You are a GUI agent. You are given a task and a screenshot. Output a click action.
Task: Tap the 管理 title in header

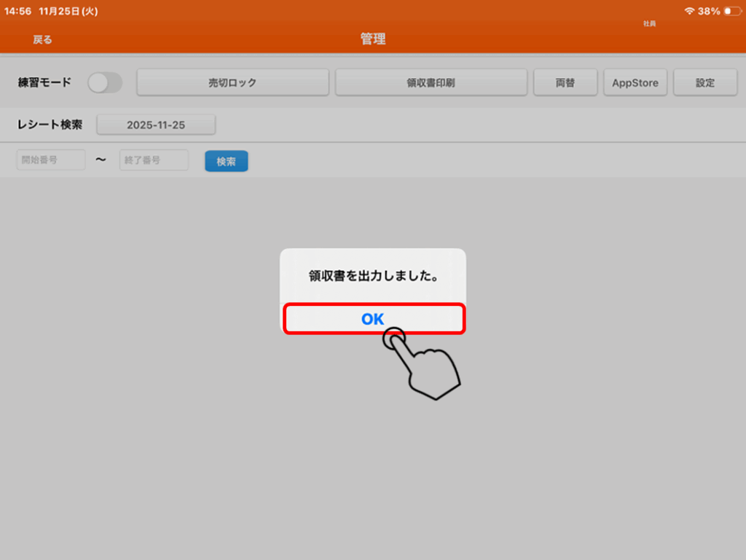point(373,39)
